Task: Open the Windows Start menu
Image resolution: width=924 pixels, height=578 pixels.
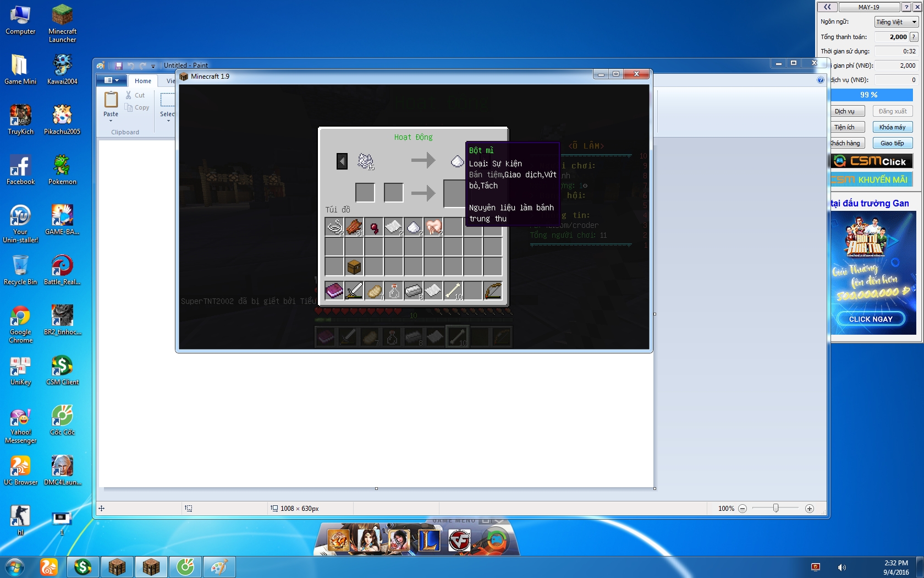Action: click(15, 567)
